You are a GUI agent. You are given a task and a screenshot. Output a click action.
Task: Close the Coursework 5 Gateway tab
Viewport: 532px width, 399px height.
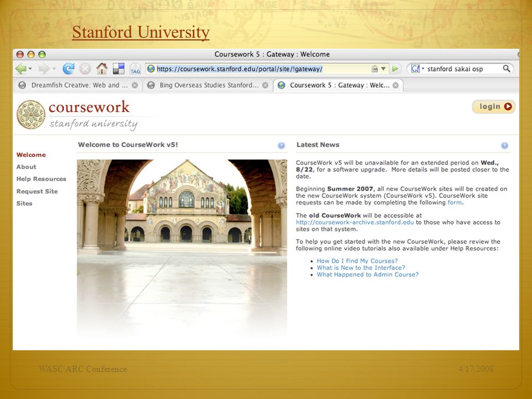point(396,85)
